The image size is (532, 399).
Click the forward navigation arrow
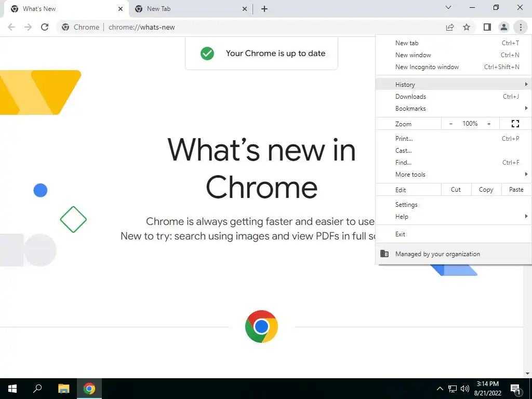coord(28,27)
